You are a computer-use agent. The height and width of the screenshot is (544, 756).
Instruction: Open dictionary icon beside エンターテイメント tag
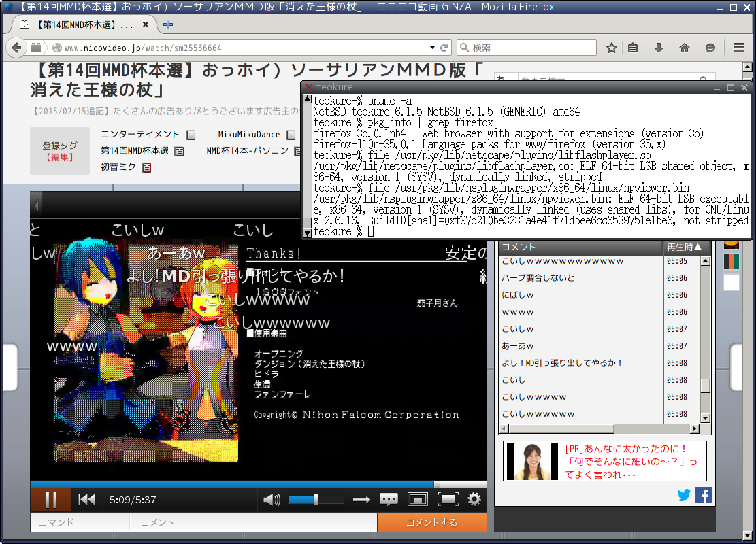[x=191, y=135]
